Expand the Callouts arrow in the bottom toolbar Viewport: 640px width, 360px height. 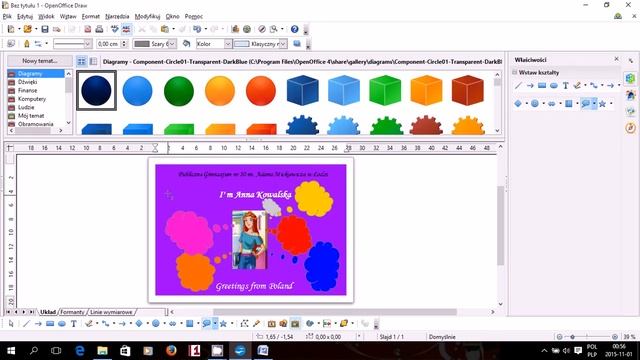click(215, 324)
